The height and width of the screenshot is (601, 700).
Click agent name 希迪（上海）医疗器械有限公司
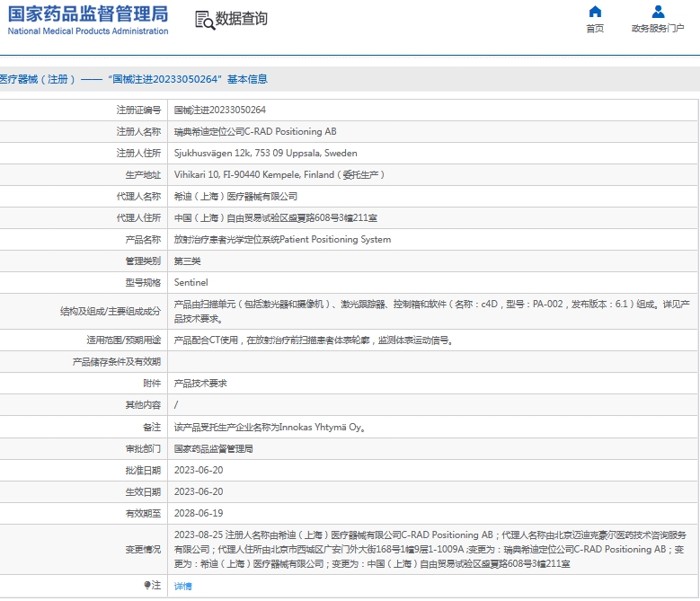coord(235,197)
